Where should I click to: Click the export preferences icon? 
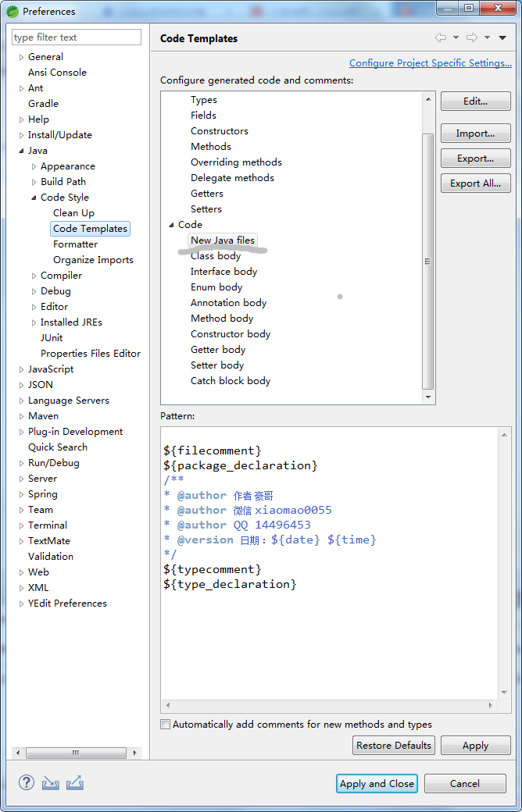pos(75,782)
